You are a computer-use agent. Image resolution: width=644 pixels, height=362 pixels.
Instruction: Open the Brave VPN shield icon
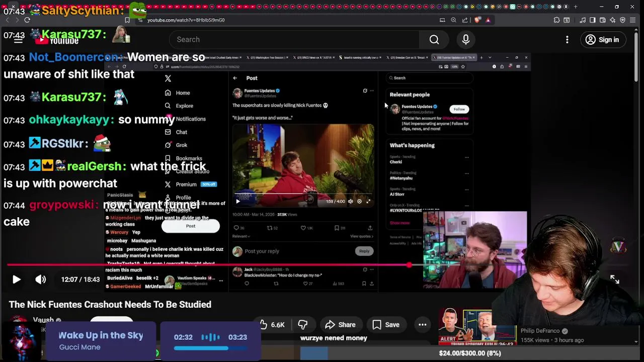[622, 20]
